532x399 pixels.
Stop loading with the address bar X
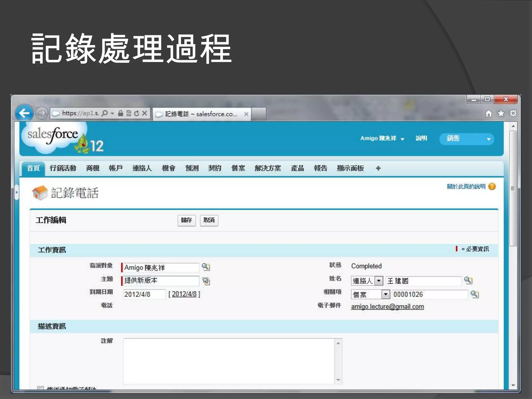[x=145, y=113]
